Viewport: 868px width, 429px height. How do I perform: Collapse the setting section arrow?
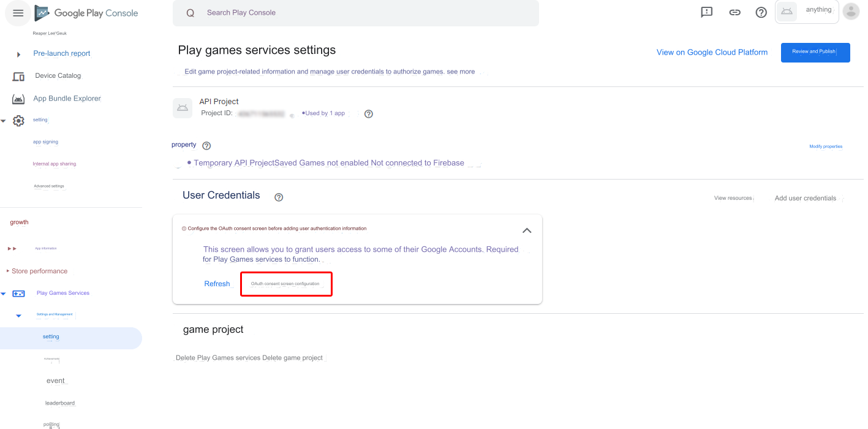pos(4,121)
